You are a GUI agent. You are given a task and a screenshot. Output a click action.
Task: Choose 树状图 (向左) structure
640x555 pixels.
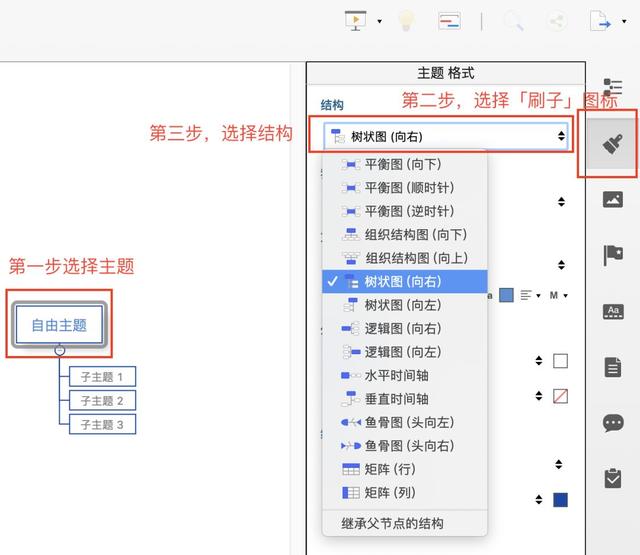point(405,305)
